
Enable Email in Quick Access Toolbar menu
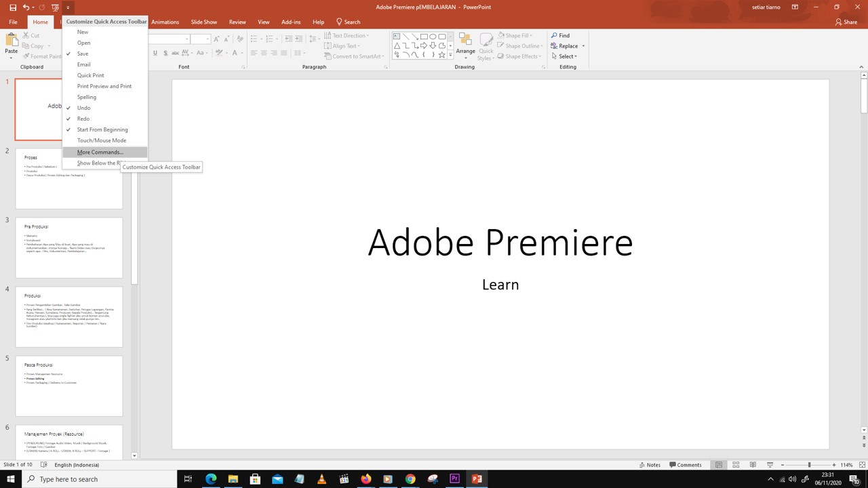pos(104,64)
